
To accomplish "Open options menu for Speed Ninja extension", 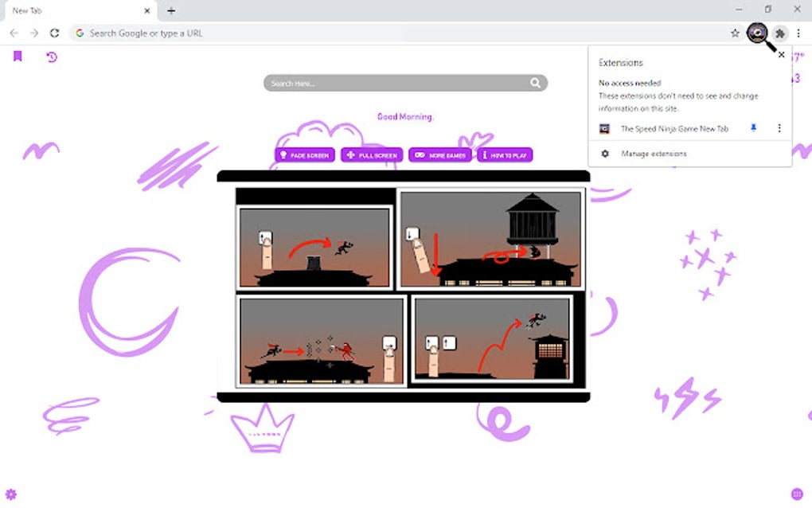I will (x=779, y=128).
